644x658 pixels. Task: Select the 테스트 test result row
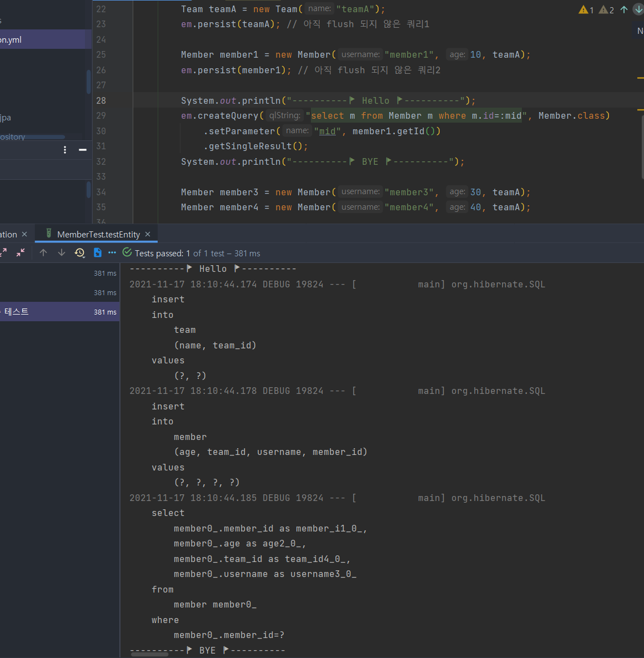[59, 312]
